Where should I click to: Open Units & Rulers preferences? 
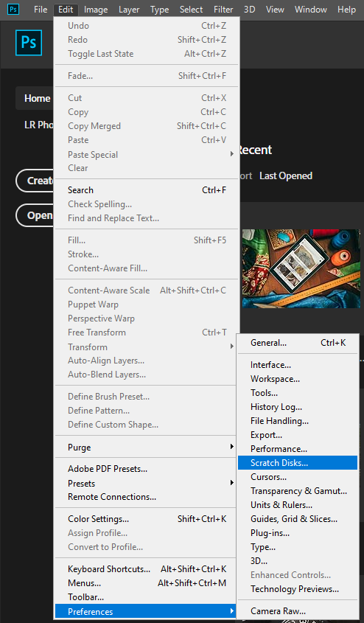coord(298,504)
